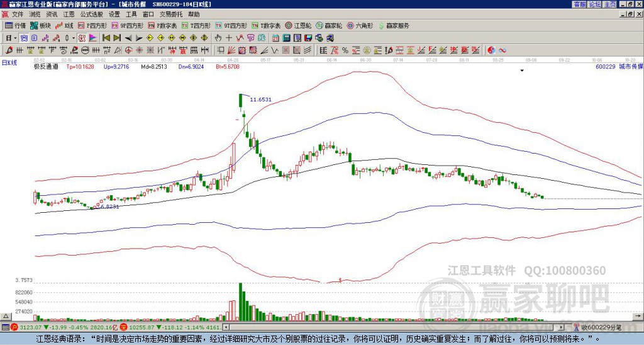This screenshot has height=345, width=644.
Task: Select the pencil drawing tool
Action: tap(8, 50)
